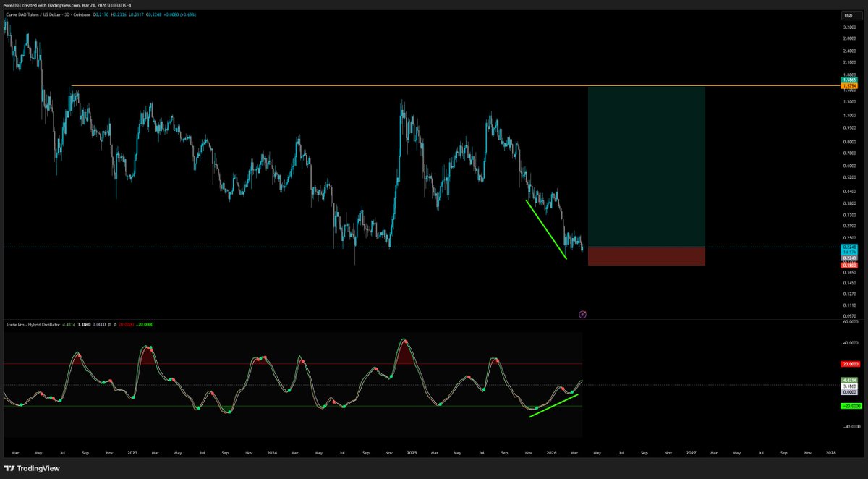Select the green trend line on price chart
The width and height of the screenshot is (868, 479).
546,229
